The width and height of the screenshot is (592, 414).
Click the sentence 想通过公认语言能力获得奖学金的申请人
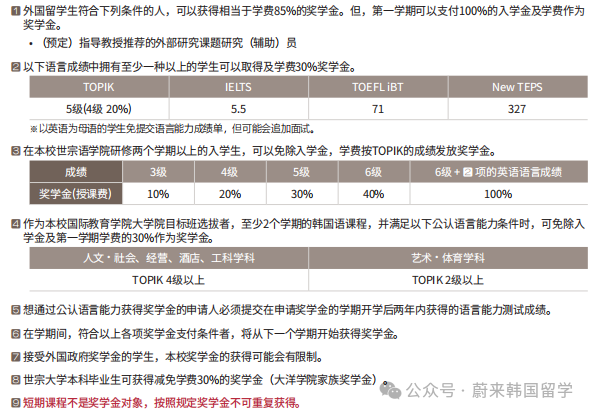point(288,310)
